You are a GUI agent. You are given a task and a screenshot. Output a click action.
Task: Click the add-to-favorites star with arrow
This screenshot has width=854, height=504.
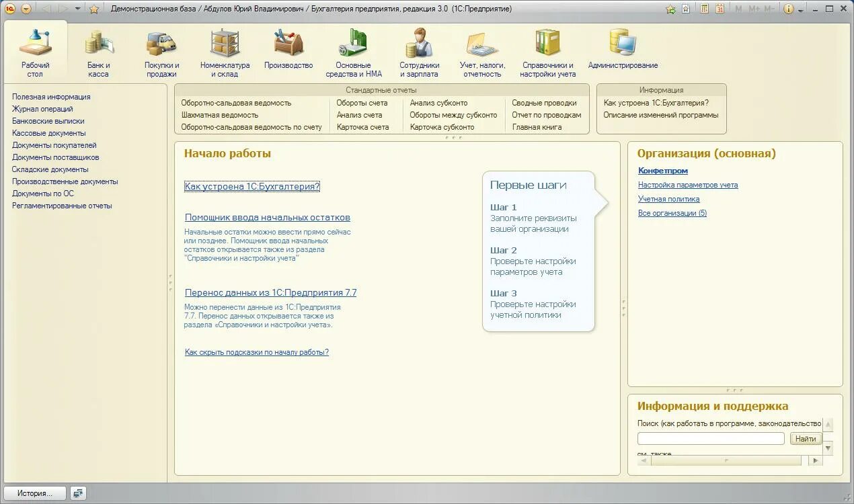tap(670, 9)
